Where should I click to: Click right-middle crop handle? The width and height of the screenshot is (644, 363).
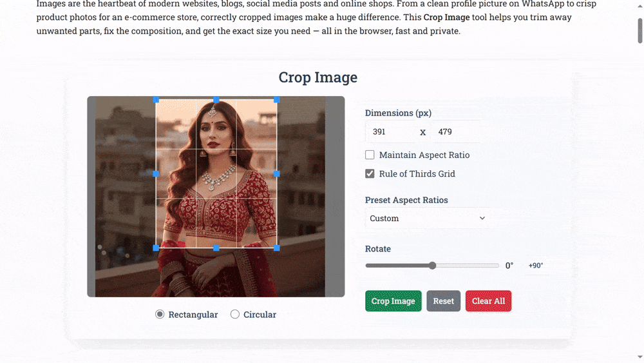pos(277,174)
